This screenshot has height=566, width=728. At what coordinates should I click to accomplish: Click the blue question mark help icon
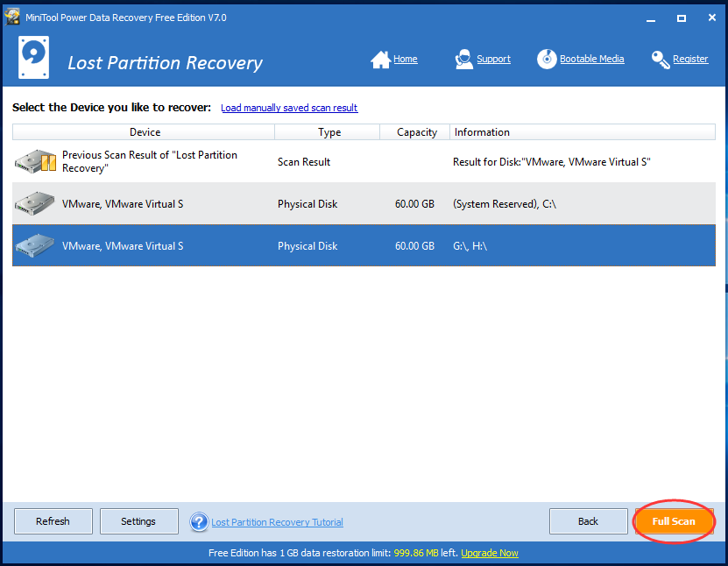point(199,522)
